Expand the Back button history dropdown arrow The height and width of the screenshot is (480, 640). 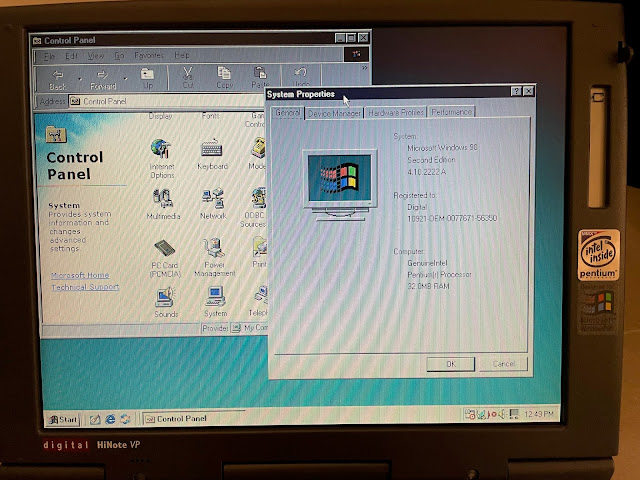coord(80,79)
